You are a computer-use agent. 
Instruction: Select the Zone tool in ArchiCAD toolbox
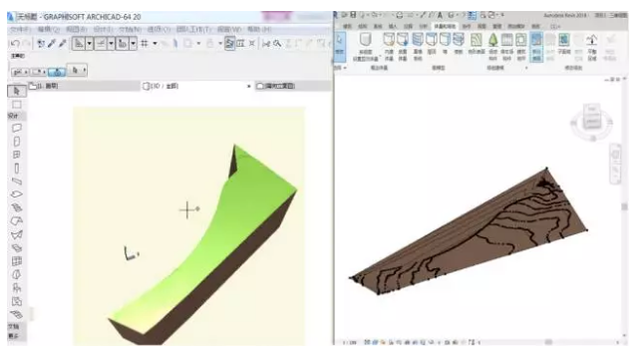(16, 301)
